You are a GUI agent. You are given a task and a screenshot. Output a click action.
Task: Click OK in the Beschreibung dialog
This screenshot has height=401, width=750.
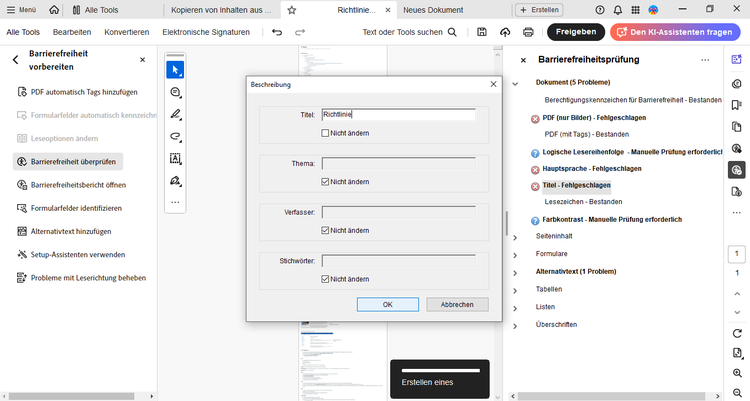(387, 304)
